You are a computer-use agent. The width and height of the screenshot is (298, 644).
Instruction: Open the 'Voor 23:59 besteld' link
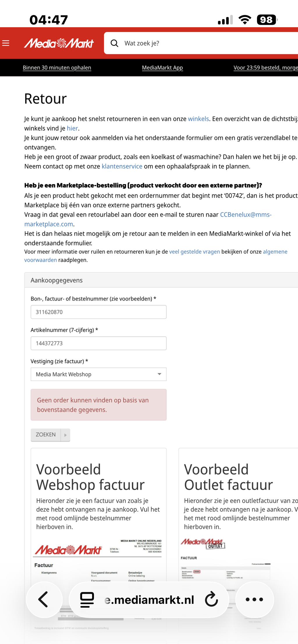[x=265, y=68]
